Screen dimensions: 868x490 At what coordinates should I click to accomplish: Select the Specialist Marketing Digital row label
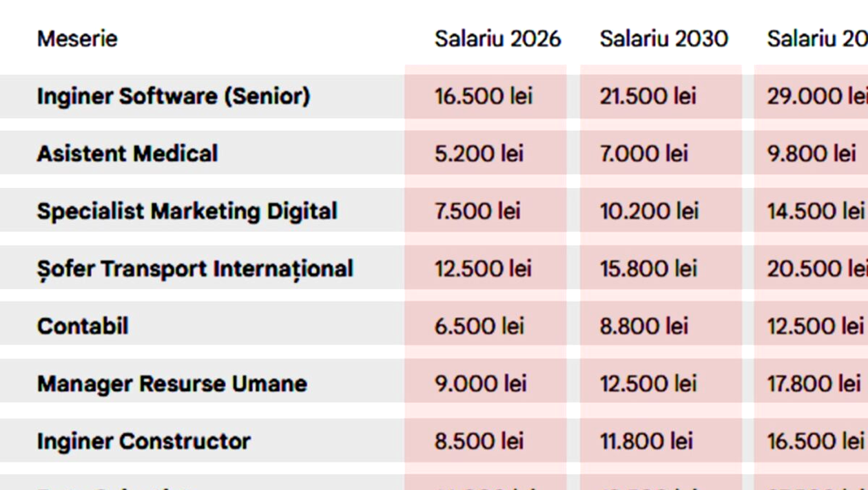[x=187, y=211]
